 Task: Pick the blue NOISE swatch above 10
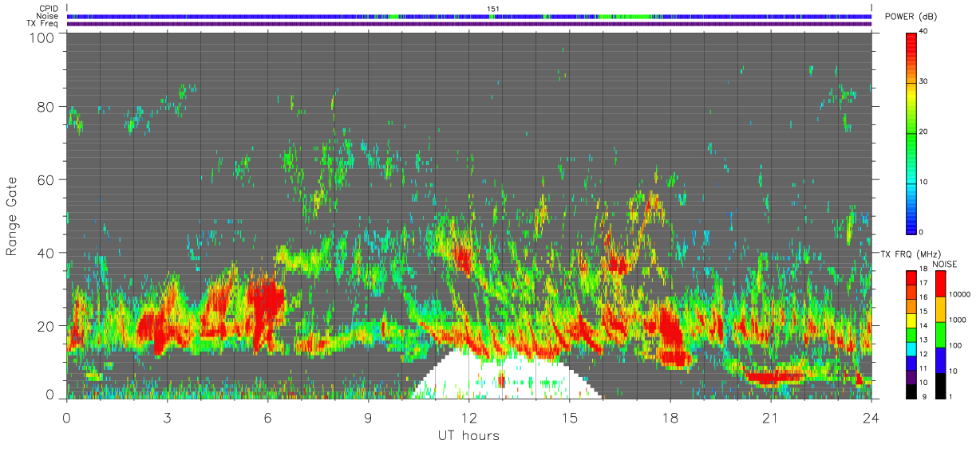click(940, 359)
